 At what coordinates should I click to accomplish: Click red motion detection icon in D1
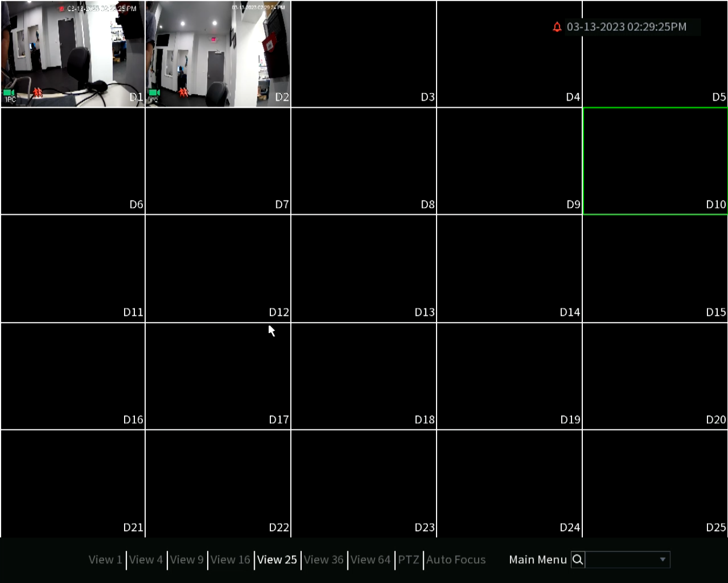coord(37,93)
